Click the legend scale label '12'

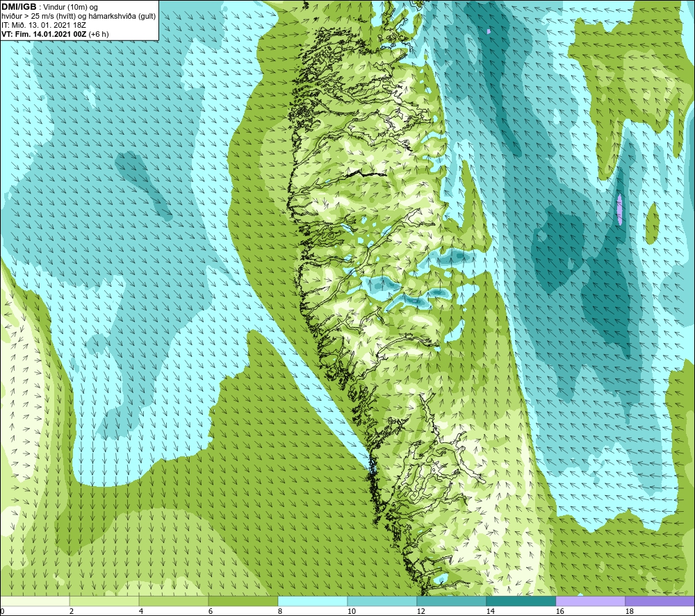(x=420, y=612)
